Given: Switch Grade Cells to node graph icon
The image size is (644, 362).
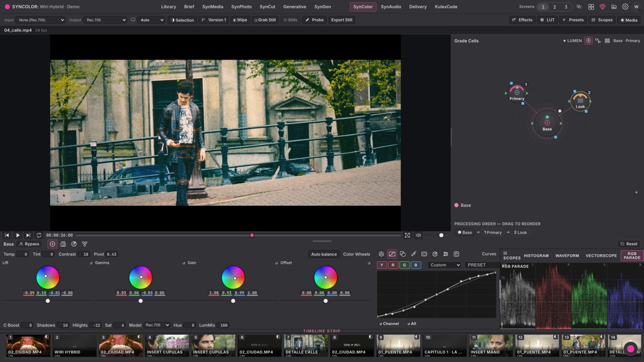Looking at the screenshot, I should [x=598, y=41].
